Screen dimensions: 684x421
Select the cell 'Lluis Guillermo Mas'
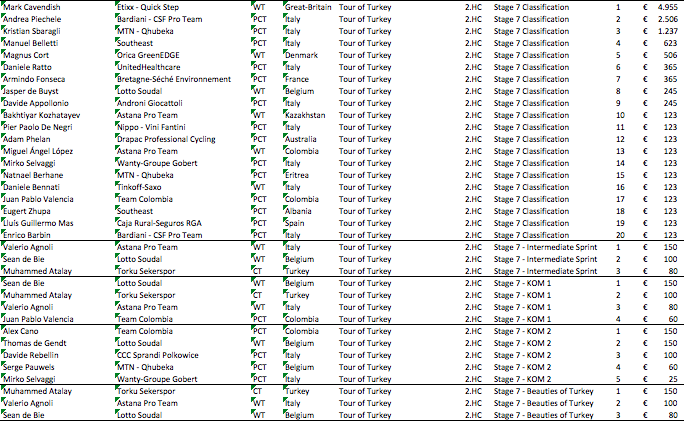[38, 223]
